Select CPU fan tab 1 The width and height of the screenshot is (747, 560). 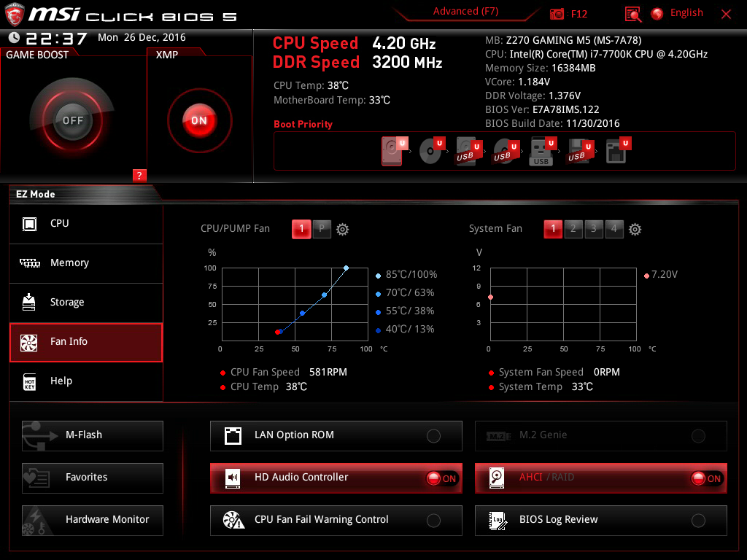point(301,229)
